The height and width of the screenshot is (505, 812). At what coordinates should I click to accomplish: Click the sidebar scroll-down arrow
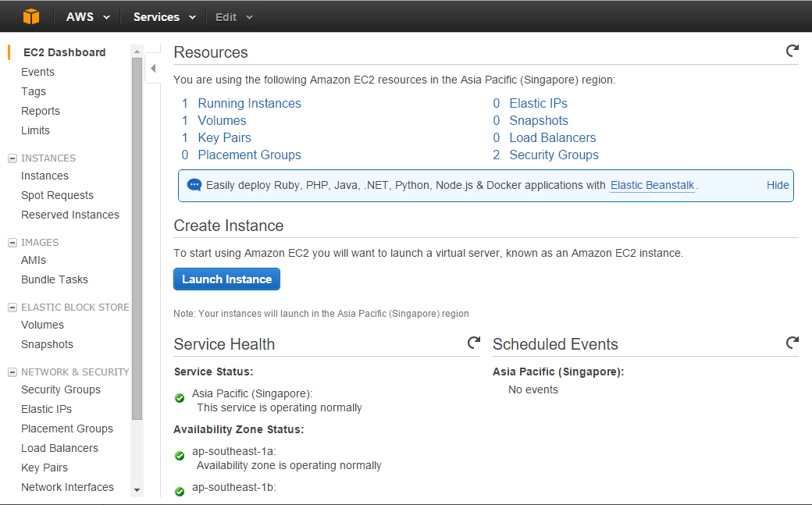coord(137,490)
